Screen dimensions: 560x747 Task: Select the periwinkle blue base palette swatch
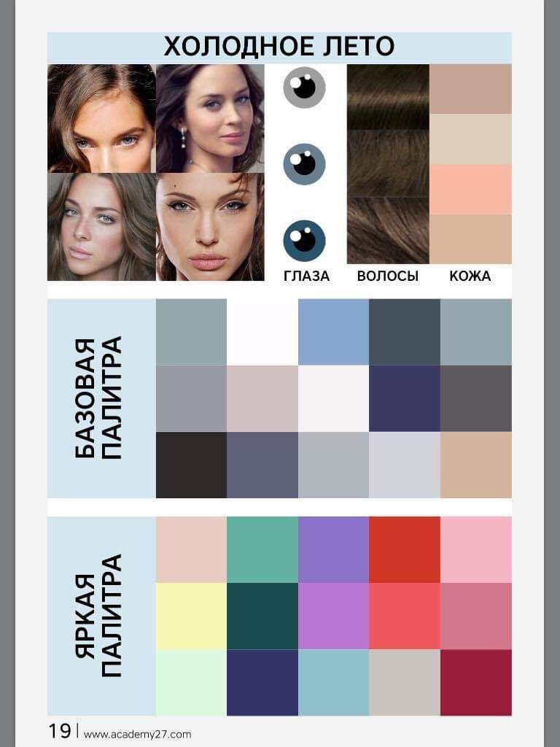[333, 332]
